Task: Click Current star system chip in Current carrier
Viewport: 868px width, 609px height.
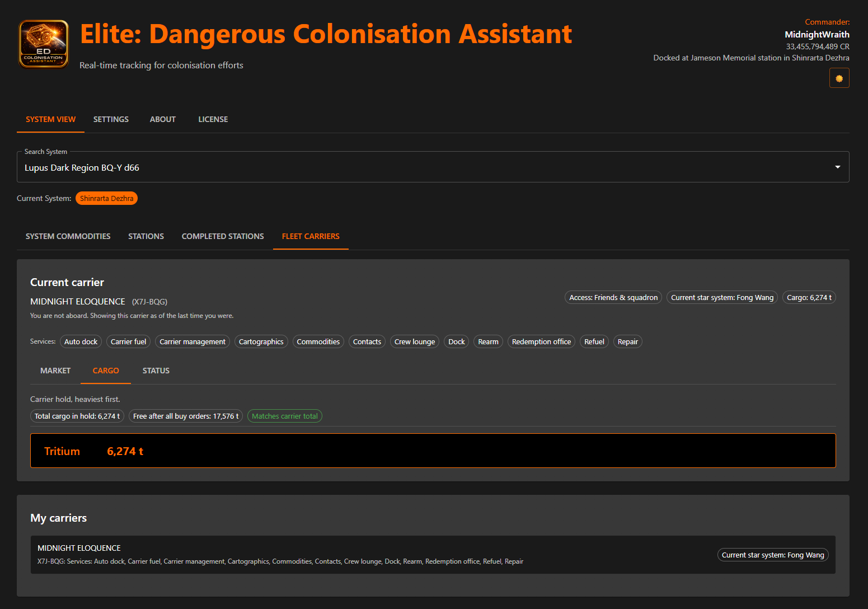Action: point(722,297)
